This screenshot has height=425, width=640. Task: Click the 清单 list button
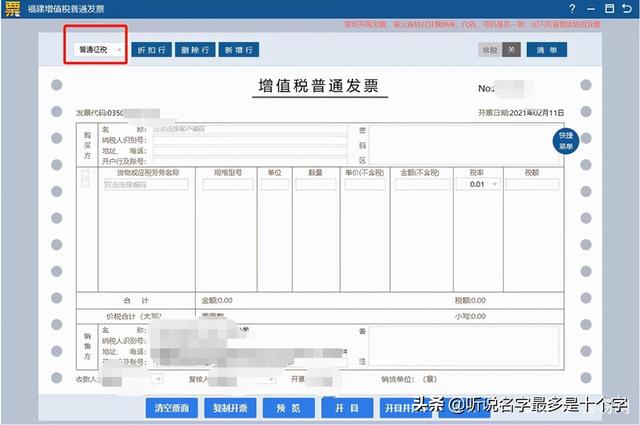point(547,50)
